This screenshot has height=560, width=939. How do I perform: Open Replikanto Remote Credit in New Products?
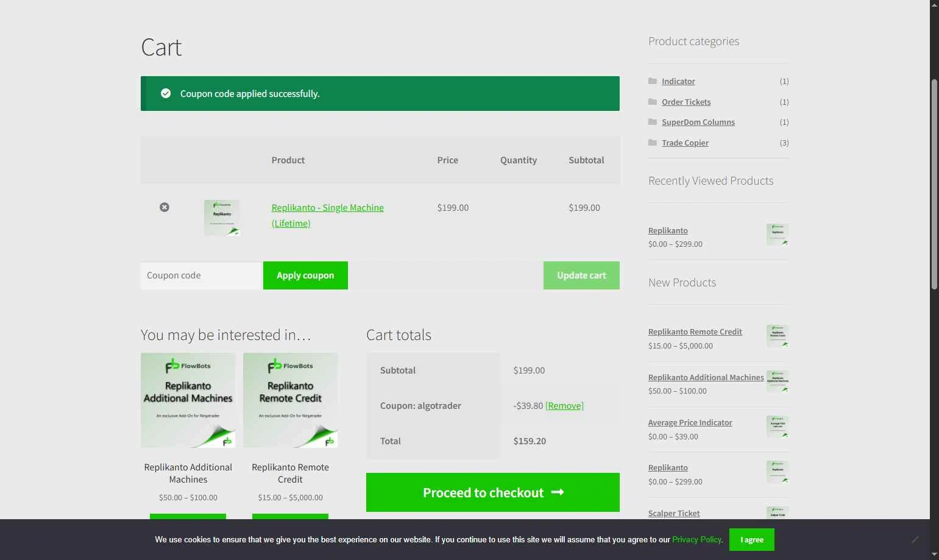[x=695, y=331]
